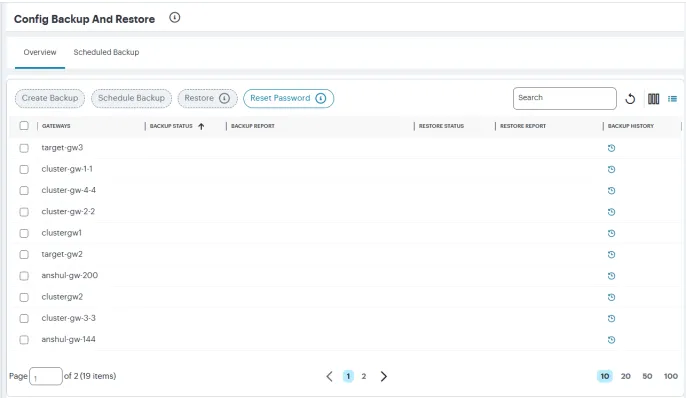Open backup history for target-gw2
The image size is (686, 398).
612,255
